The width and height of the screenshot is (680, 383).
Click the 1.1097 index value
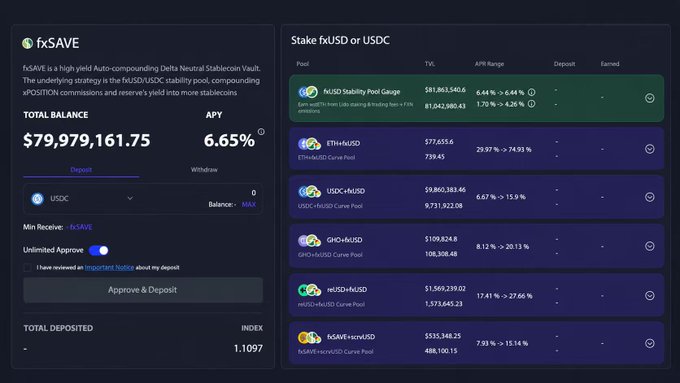248,348
